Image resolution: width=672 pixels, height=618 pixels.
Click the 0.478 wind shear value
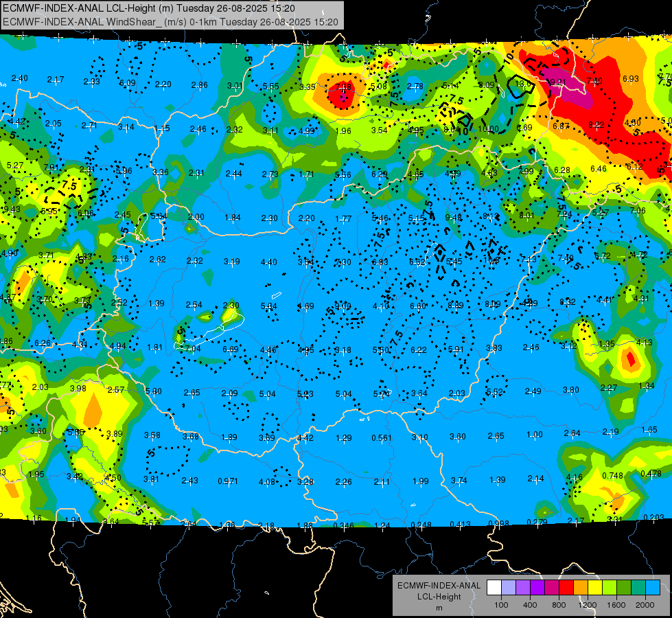click(651, 473)
